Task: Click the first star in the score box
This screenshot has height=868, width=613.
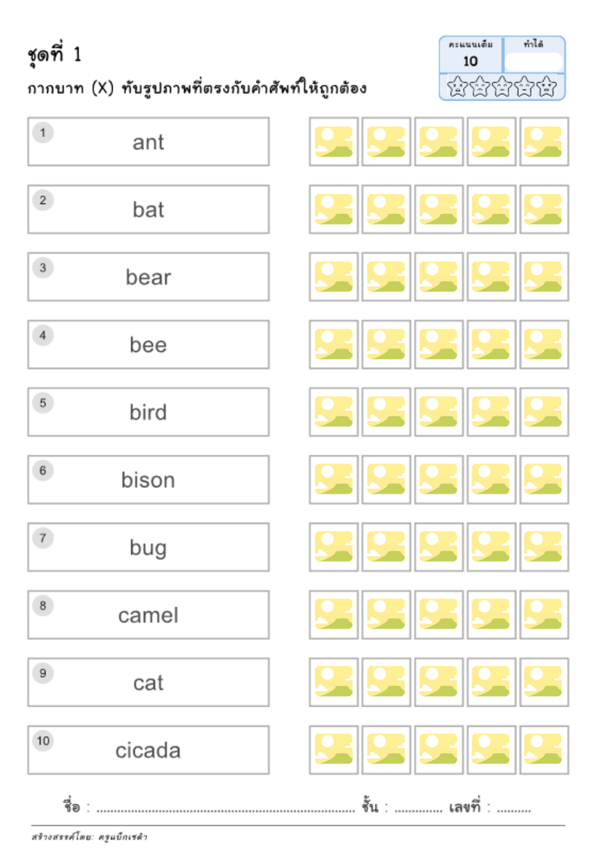Action: 457,87
